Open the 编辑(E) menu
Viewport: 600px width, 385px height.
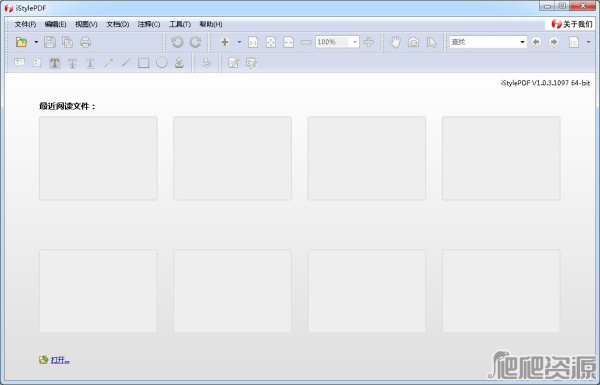55,24
